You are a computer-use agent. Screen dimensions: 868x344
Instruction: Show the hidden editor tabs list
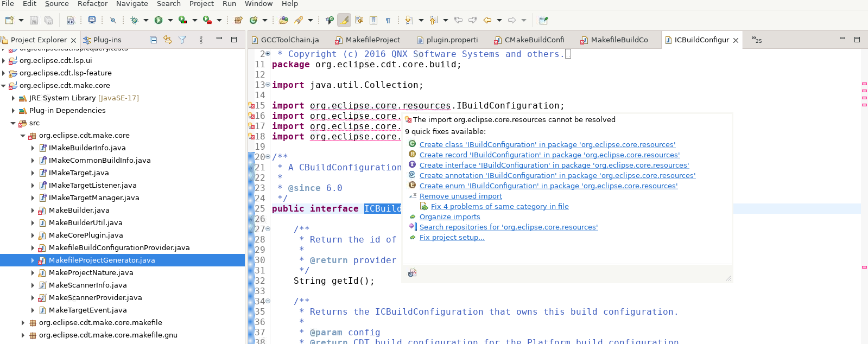coord(757,40)
